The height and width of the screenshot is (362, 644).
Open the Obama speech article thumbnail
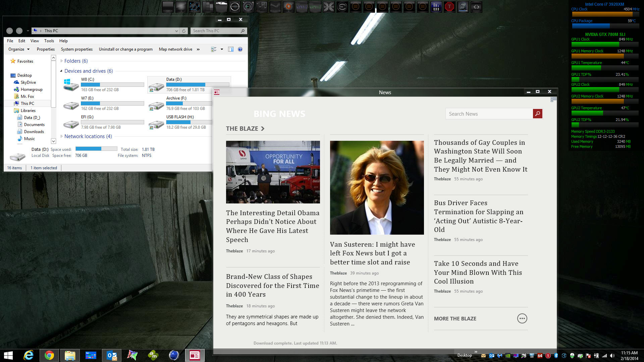tap(273, 172)
